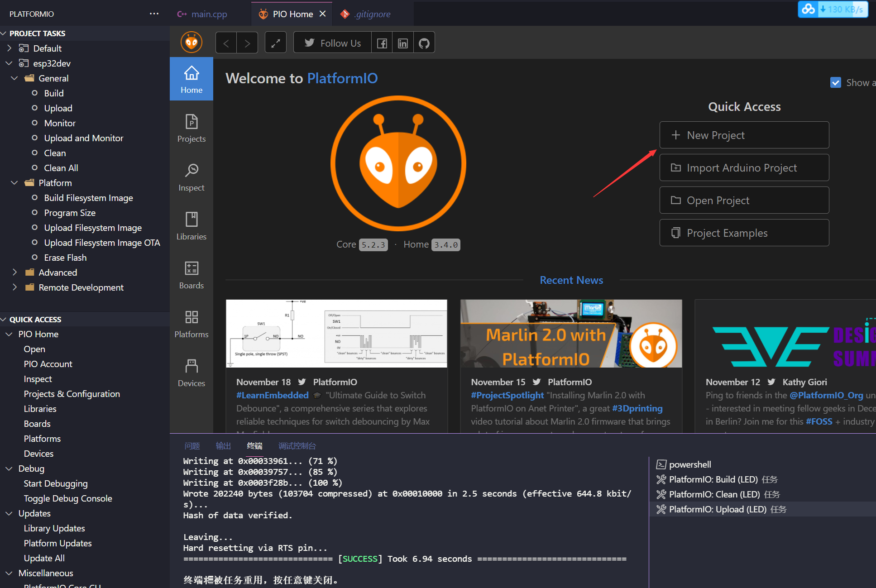Click the New Project button
Image resolution: width=876 pixels, height=588 pixels.
click(744, 135)
